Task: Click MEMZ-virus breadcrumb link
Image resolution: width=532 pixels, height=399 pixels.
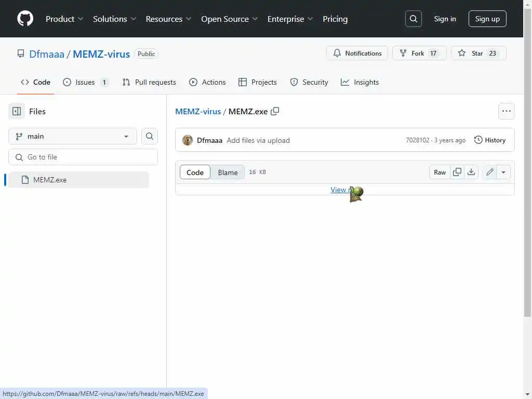Action: tap(198, 111)
